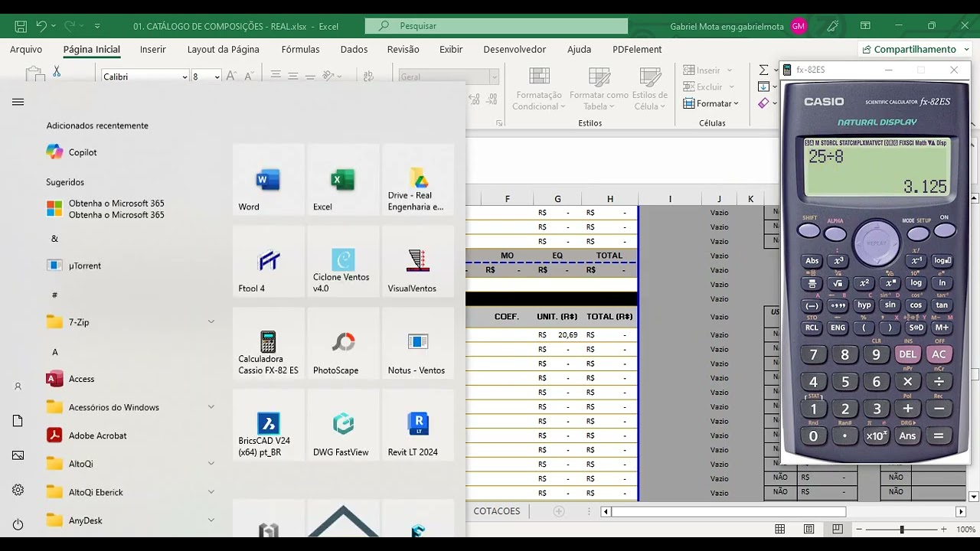Open the Excel tile in Start menu
980x551 pixels.
(x=342, y=180)
